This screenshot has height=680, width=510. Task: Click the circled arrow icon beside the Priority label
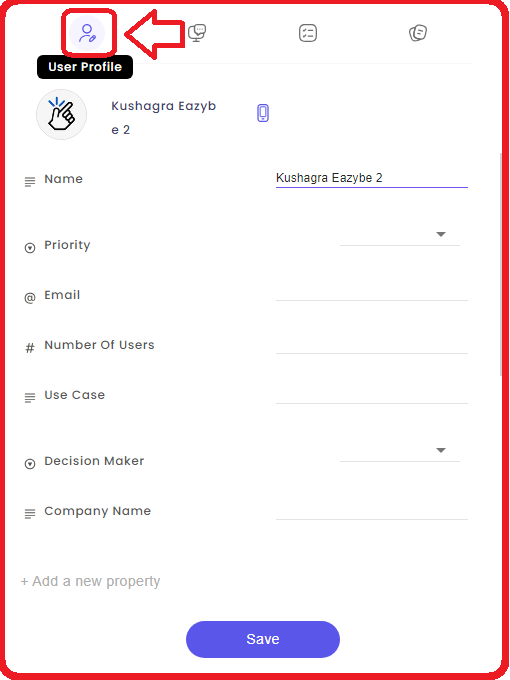[x=29, y=248]
